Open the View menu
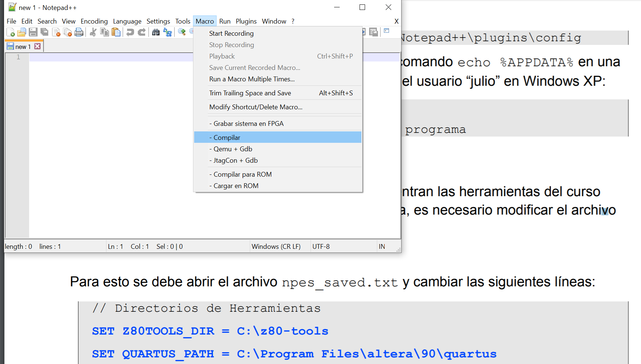The height and width of the screenshot is (364, 641). 69,21
